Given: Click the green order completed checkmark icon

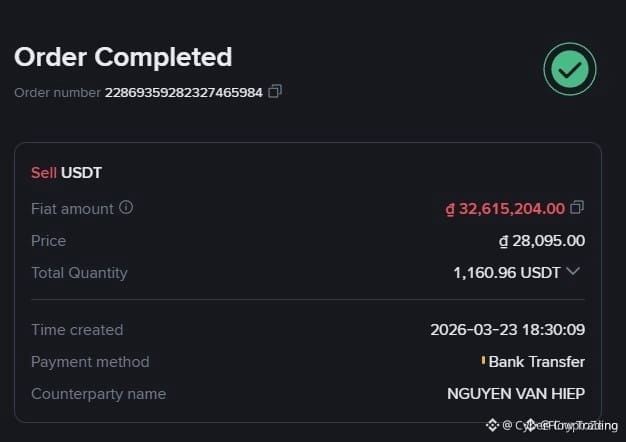Looking at the screenshot, I should pos(570,69).
